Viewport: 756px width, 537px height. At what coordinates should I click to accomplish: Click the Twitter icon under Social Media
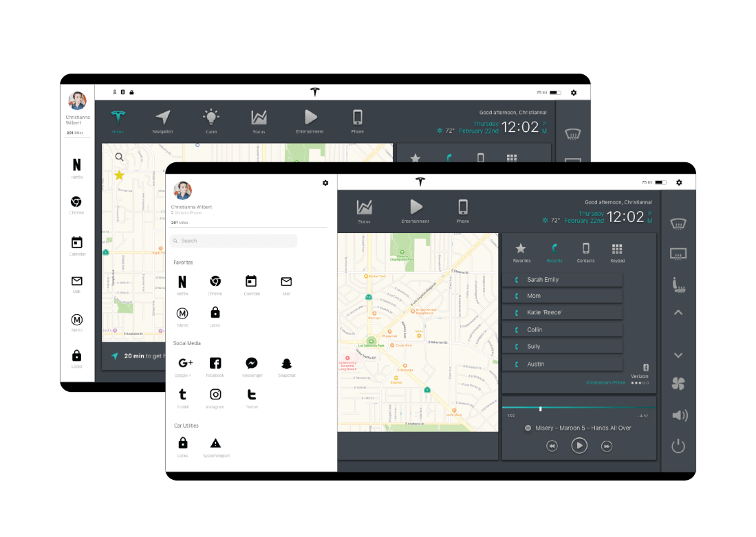point(251,395)
